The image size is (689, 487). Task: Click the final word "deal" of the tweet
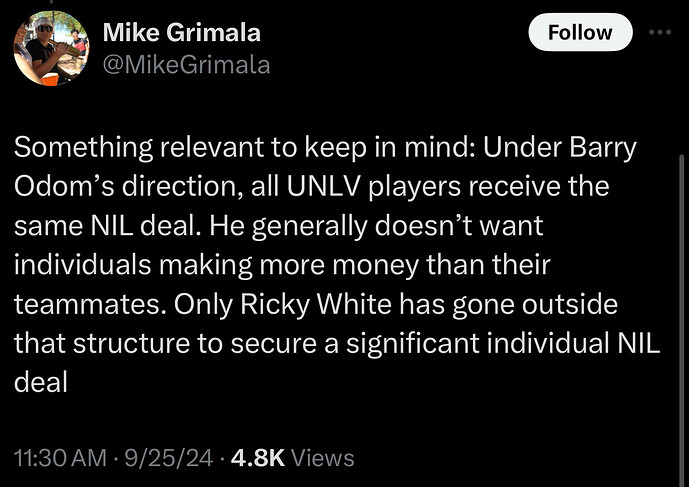[x=40, y=381]
